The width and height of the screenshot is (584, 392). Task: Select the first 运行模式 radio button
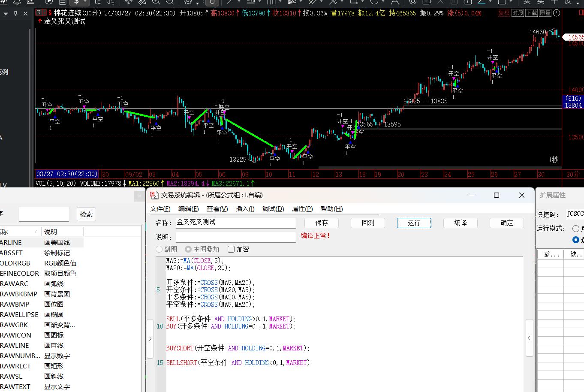pos(576,229)
